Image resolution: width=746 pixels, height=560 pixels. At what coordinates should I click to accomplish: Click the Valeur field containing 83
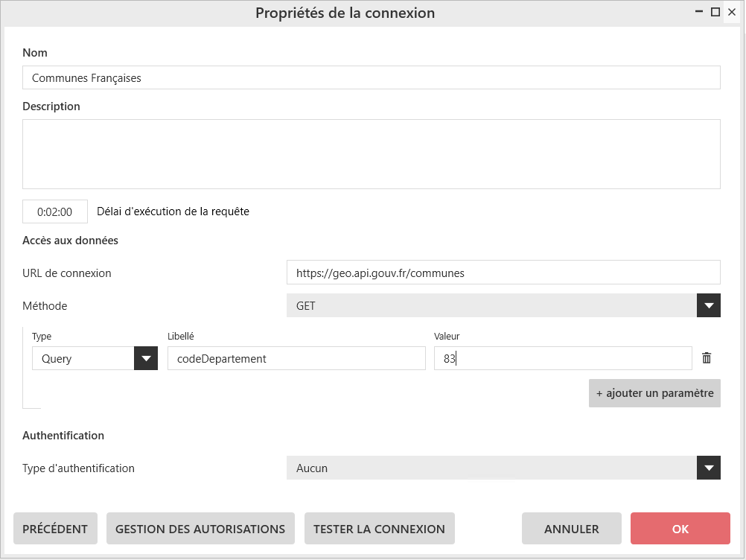tap(563, 358)
